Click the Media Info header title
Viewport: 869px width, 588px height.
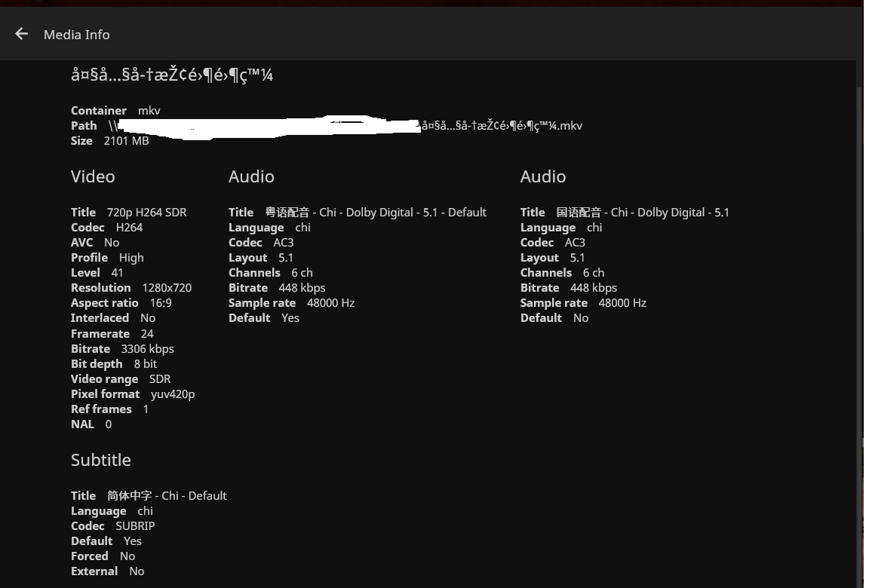pos(76,35)
